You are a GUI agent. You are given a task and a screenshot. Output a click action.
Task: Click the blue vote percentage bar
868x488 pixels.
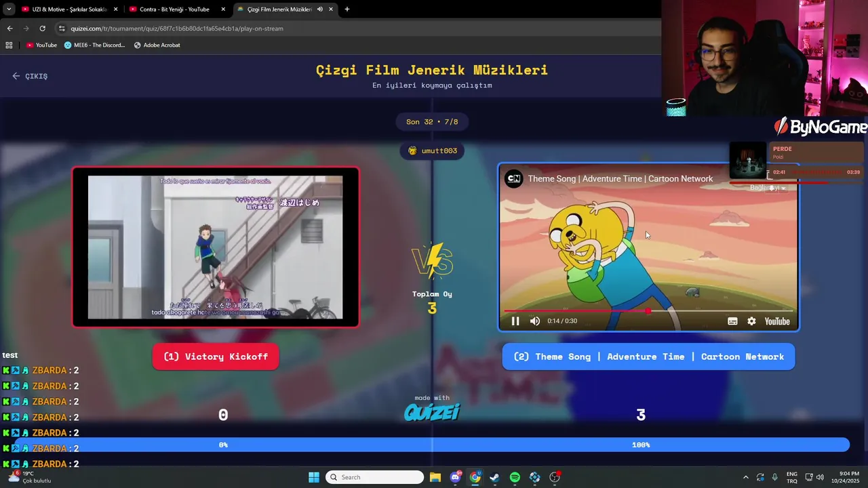click(432, 445)
